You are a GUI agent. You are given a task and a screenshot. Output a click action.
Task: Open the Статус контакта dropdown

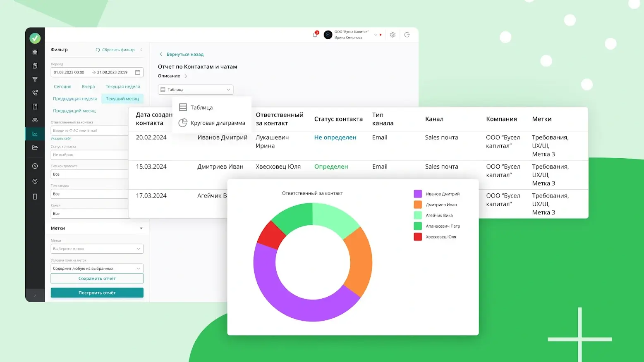(x=89, y=155)
